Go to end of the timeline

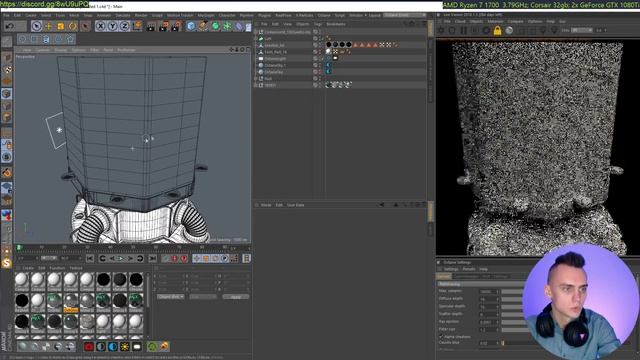(152, 258)
